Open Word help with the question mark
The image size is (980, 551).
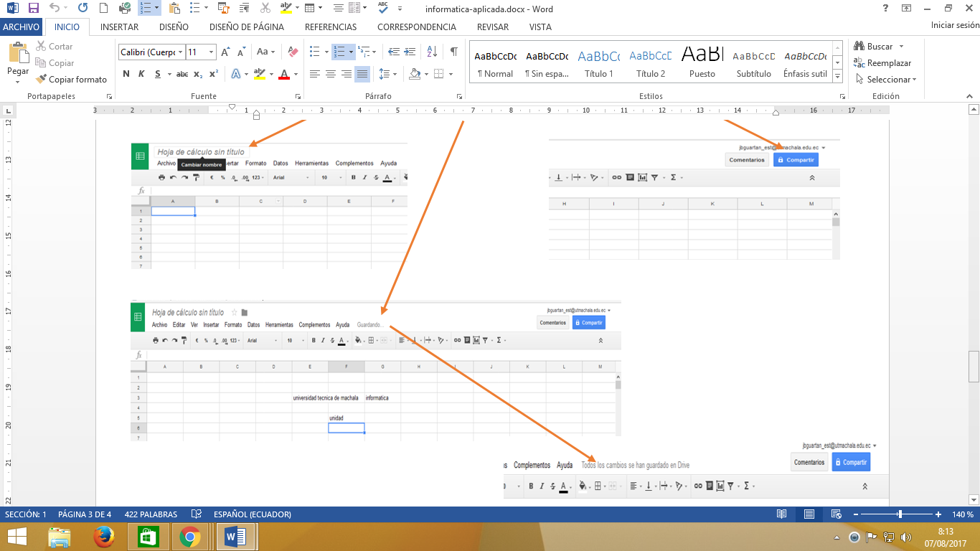884,8
